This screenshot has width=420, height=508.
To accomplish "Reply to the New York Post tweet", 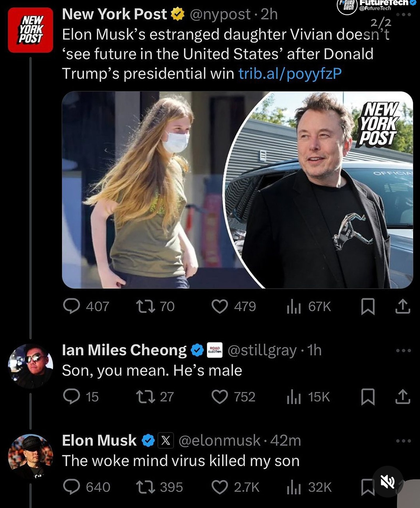I will [x=71, y=306].
